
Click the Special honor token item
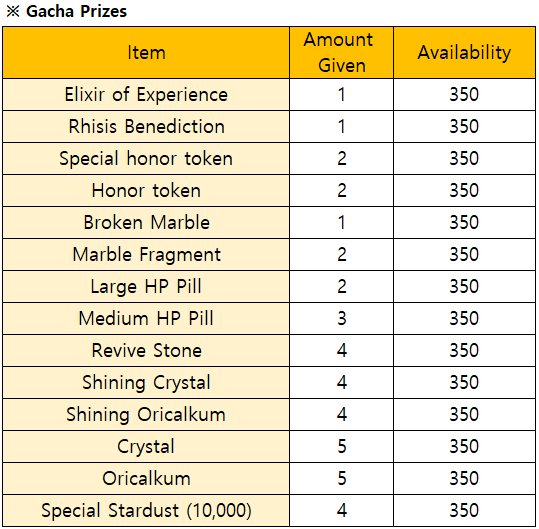pyautogui.click(x=146, y=158)
